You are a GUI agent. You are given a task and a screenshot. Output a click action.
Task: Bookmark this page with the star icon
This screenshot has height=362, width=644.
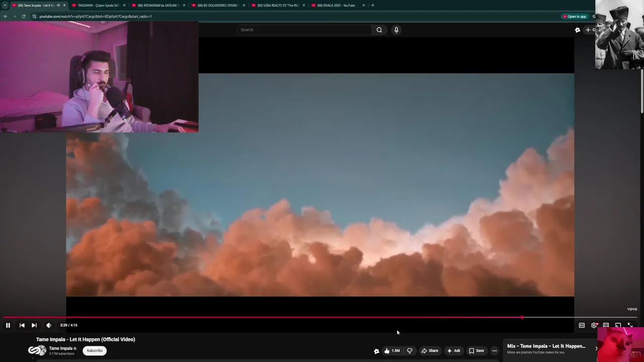(594, 17)
